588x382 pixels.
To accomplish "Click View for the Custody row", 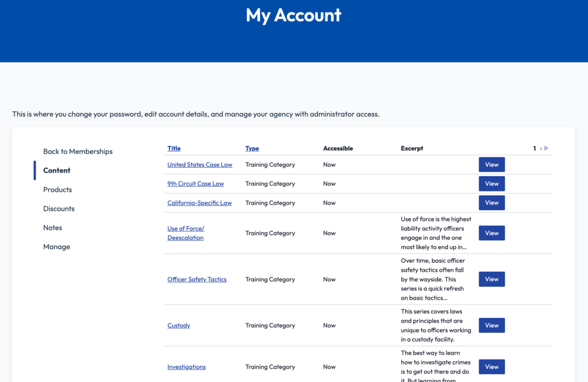I will tap(491, 325).
